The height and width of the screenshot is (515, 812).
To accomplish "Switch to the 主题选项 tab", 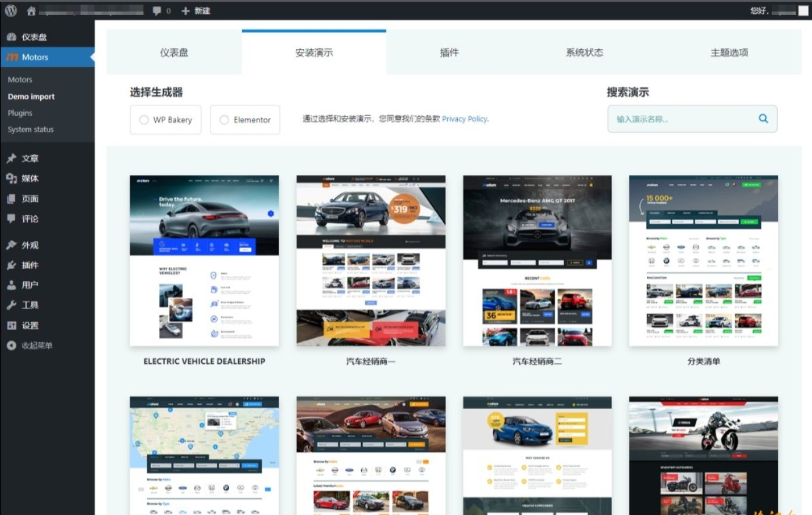I will pyautogui.click(x=729, y=52).
